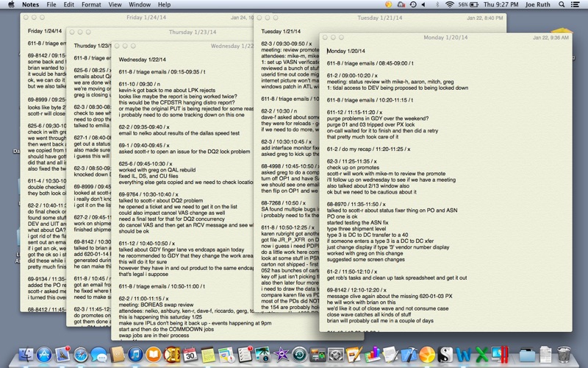588x368 pixels.
Task: Open the Window menu
Action: [x=140, y=4]
